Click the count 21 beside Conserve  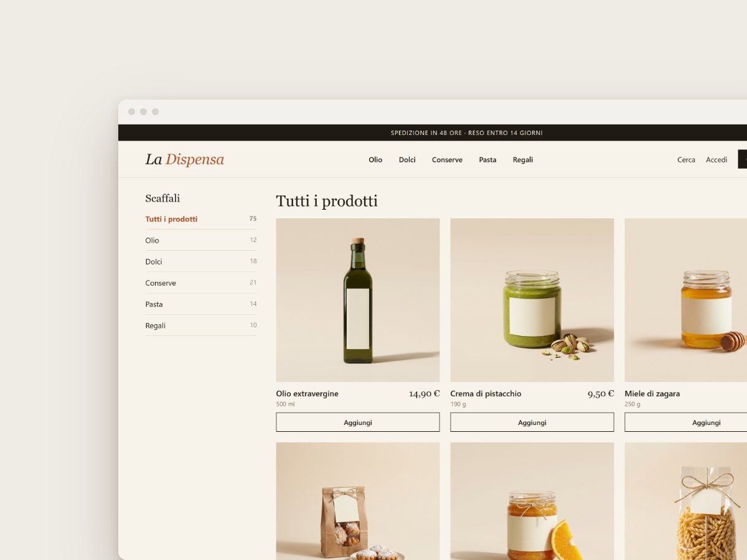[x=253, y=282]
